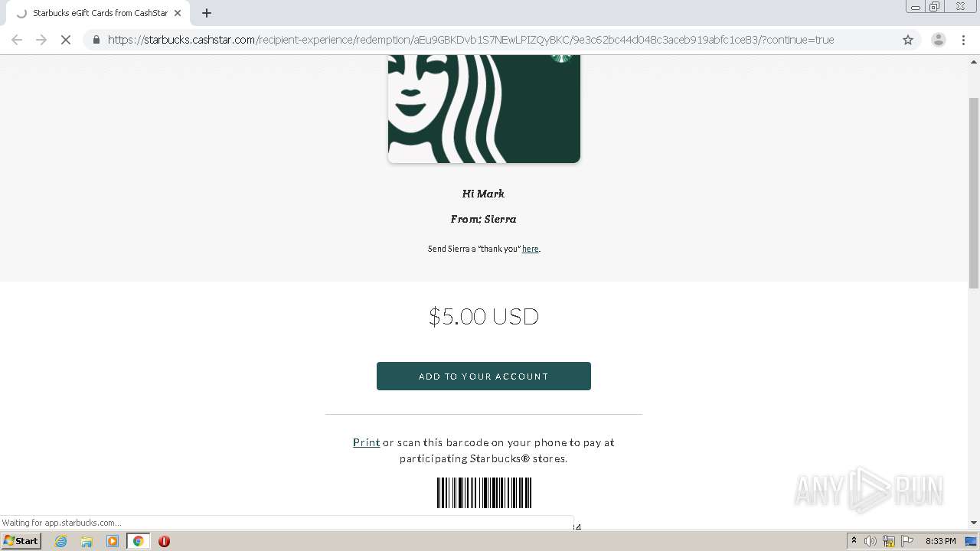Show hidden system tray icons
The image size is (980, 551).
[854, 541]
